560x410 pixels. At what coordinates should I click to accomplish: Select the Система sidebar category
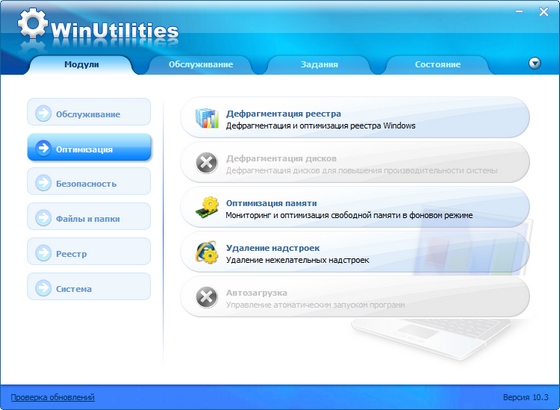(x=89, y=286)
